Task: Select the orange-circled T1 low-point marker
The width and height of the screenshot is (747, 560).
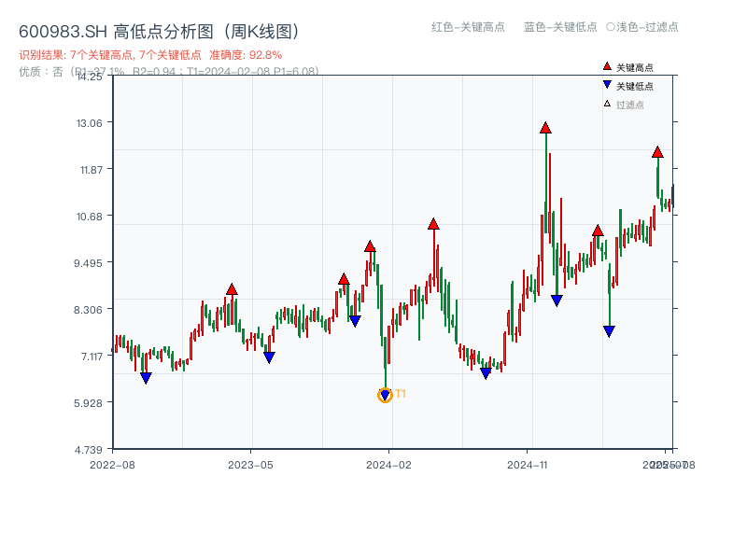Action: (385, 395)
